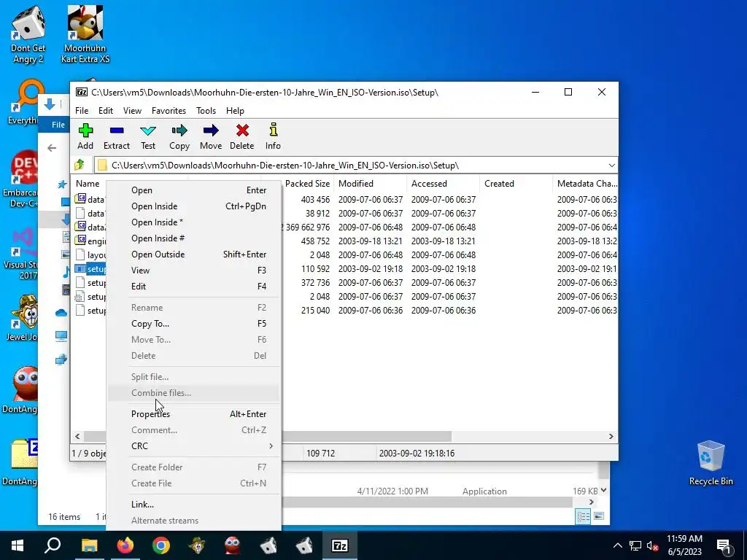Open the File menu in 7-Zip

click(x=82, y=111)
